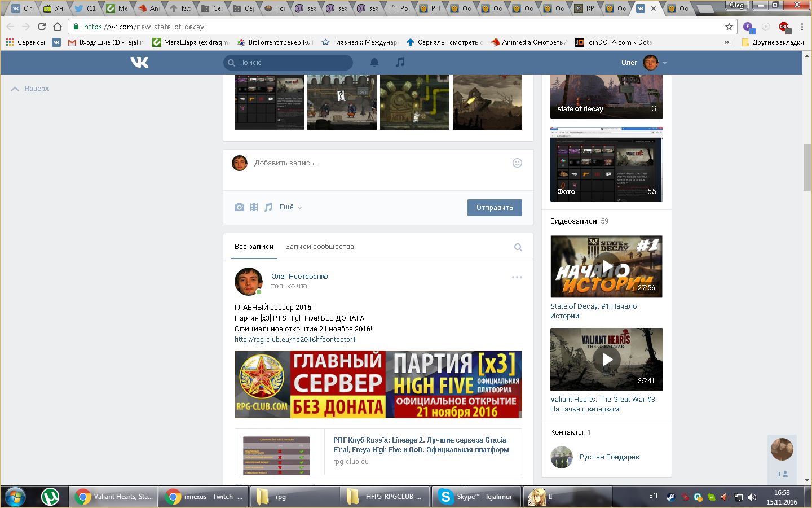Switch to the Записи сообщества tab

pos(320,247)
